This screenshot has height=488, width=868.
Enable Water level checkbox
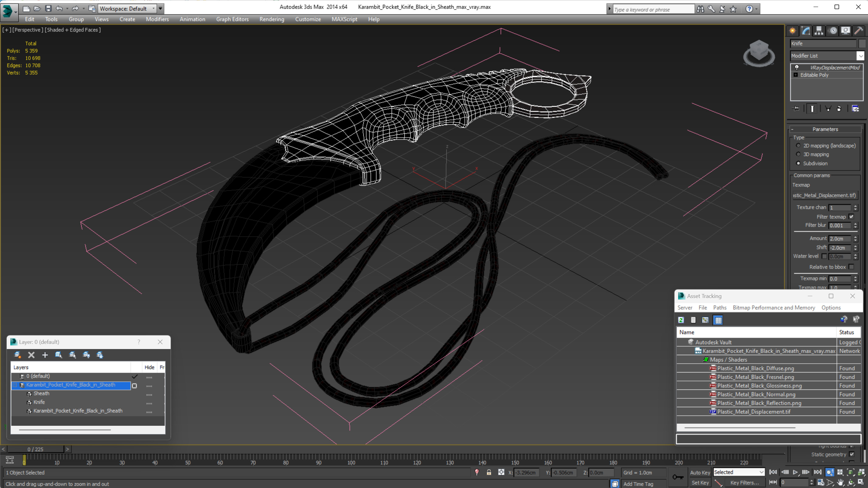[824, 256]
